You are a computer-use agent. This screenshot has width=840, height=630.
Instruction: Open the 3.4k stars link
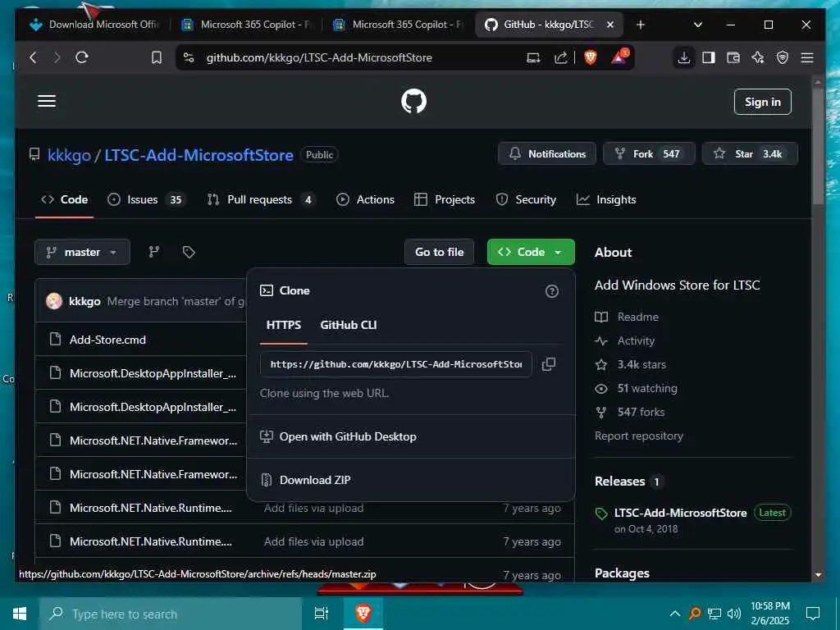631,364
